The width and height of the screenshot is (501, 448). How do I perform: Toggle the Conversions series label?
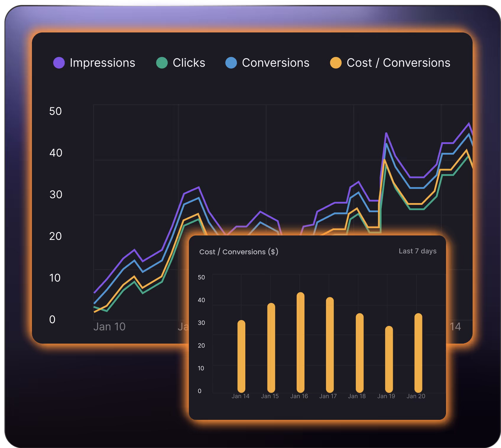[x=275, y=63]
